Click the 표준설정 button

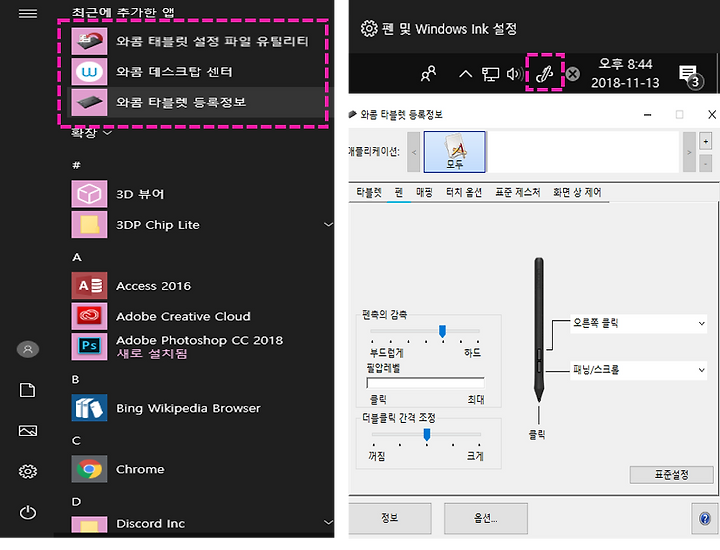(671, 475)
